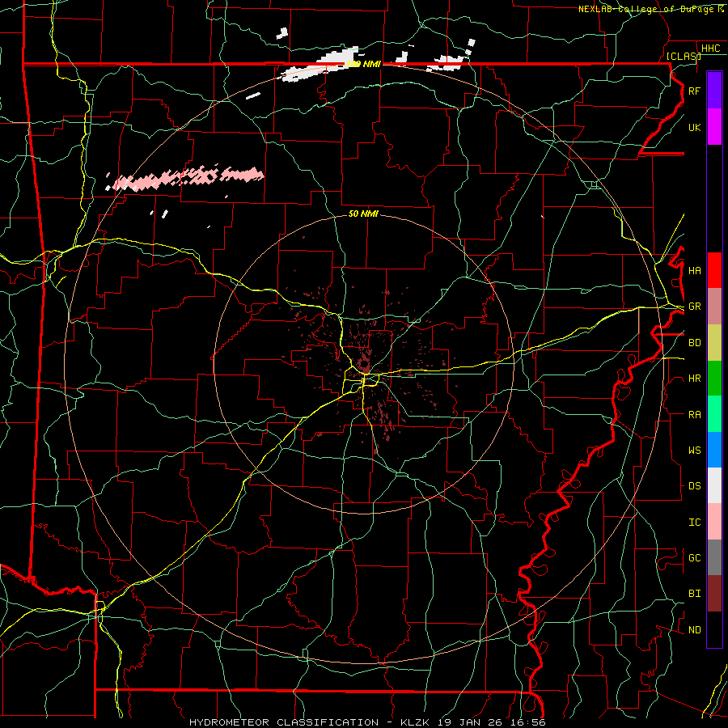The width and height of the screenshot is (728, 728).
Task: Click the HHC product label
Action: [710, 49]
